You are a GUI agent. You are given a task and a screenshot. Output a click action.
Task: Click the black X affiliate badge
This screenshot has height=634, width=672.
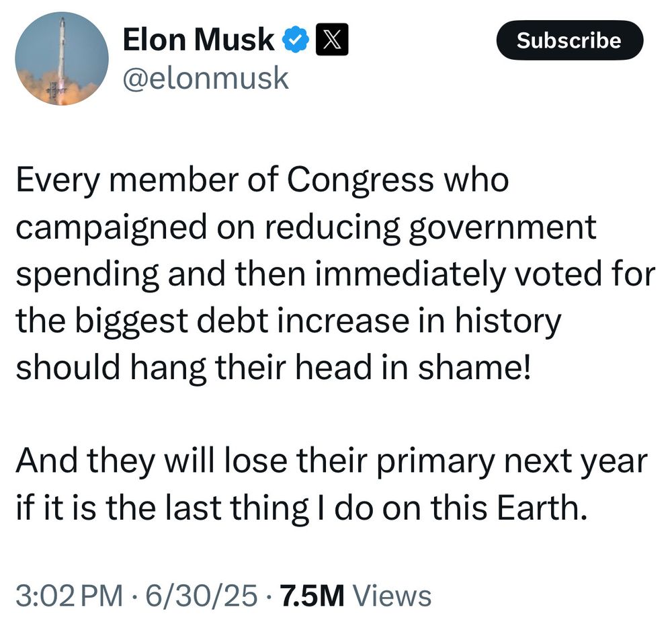(332, 40)
